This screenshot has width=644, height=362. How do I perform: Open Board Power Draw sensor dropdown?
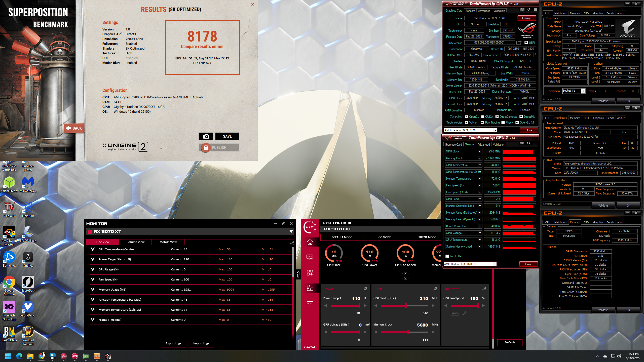pos(480,226)
